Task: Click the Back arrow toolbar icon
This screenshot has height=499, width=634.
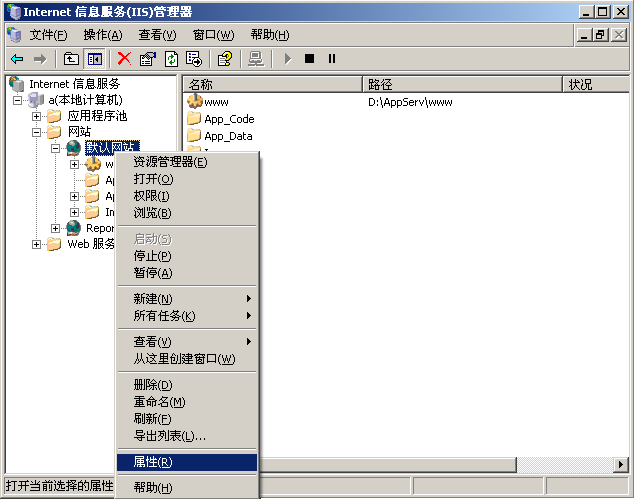Action: pyautogui.click(x=17, y=59)
